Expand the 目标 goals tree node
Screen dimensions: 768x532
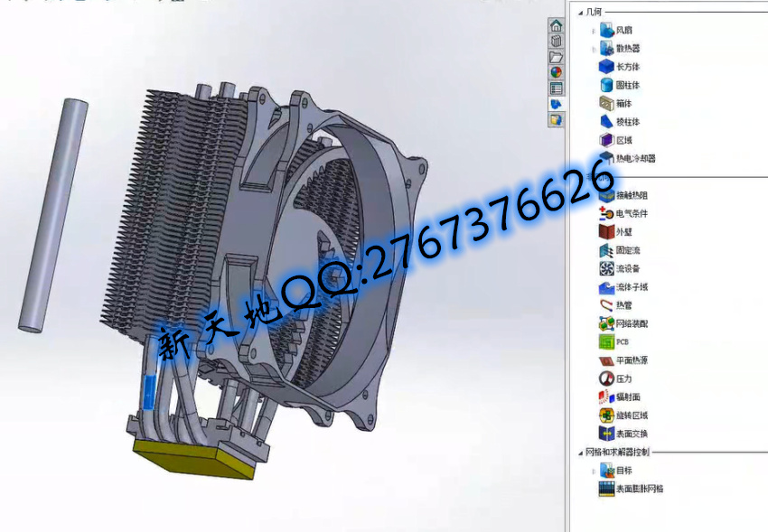[x=594, y=471]
